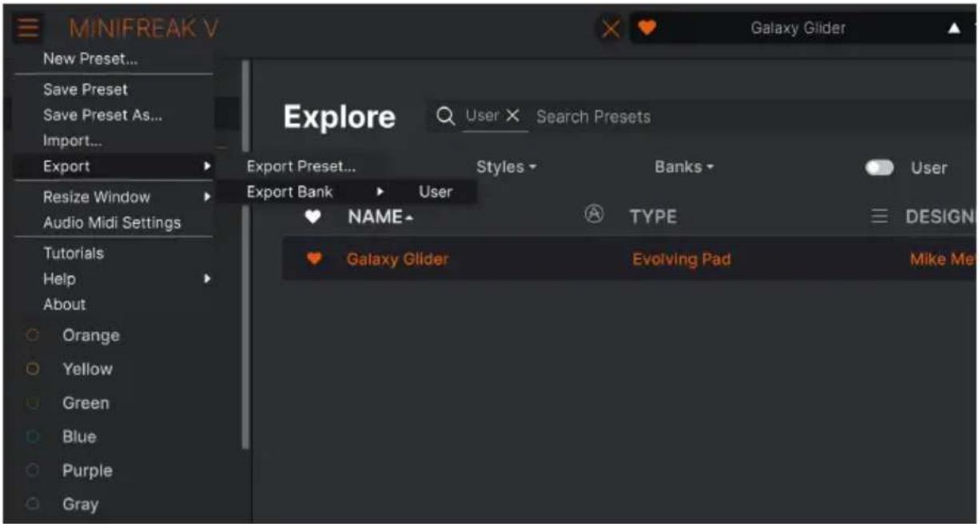The height and width of the screenshot is (524, 980).
Task: Click Export Preset submenu item
Action: click(301, 166)
